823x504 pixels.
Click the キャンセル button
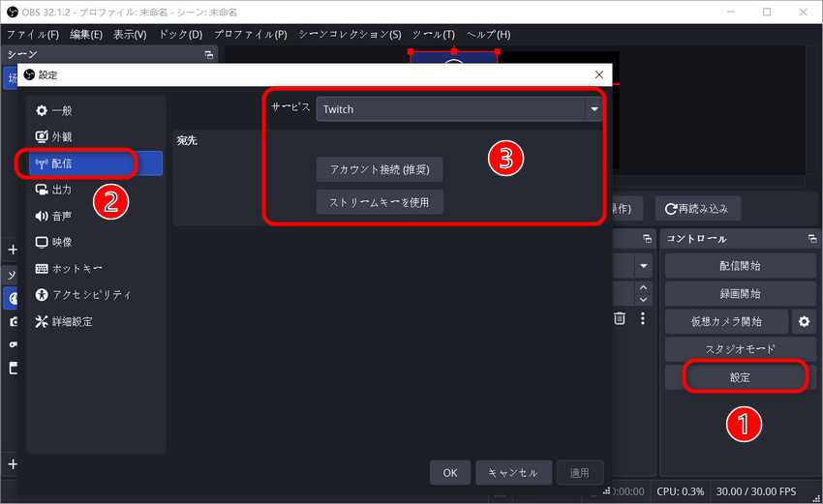(513, 472)
